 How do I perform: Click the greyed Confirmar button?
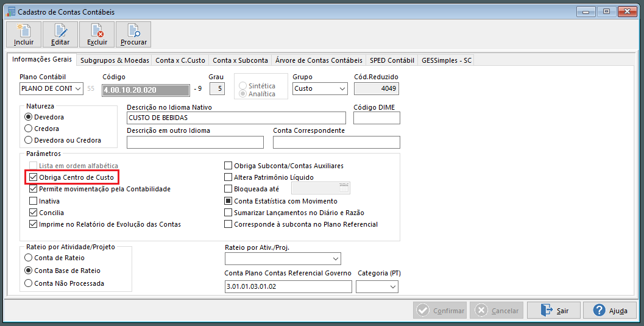[x=440, y=310]
